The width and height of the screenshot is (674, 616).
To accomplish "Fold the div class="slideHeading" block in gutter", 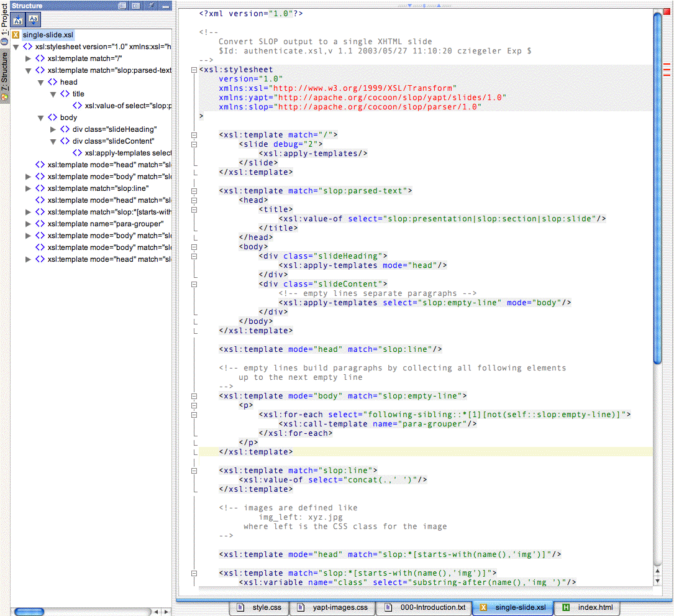I will (x=194, y=256).
